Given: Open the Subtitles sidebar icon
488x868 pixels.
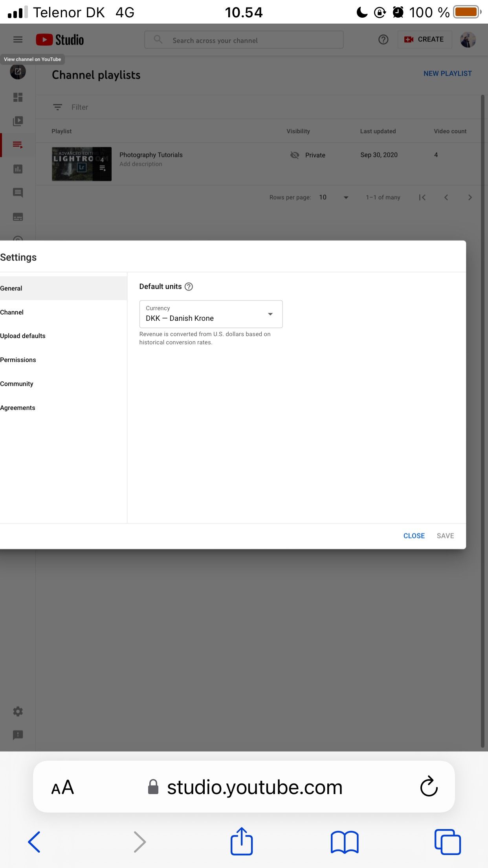Looking at the screenshot, I should pos(18,217).
